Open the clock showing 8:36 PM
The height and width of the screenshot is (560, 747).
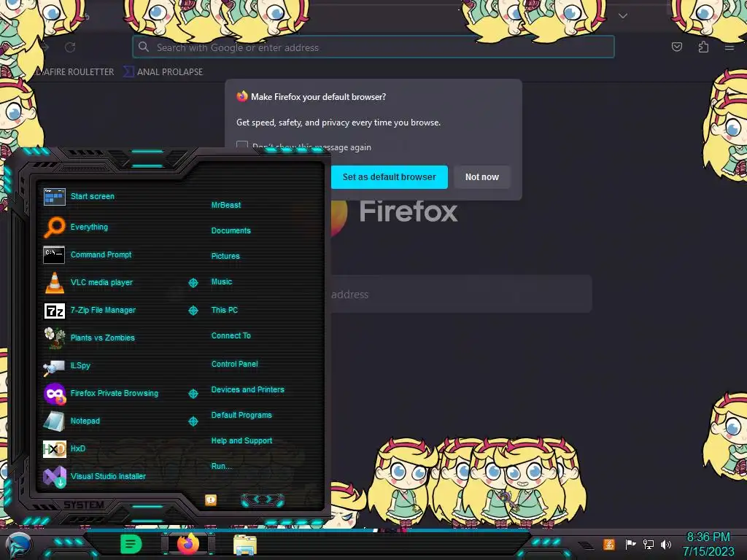[708, 544]
